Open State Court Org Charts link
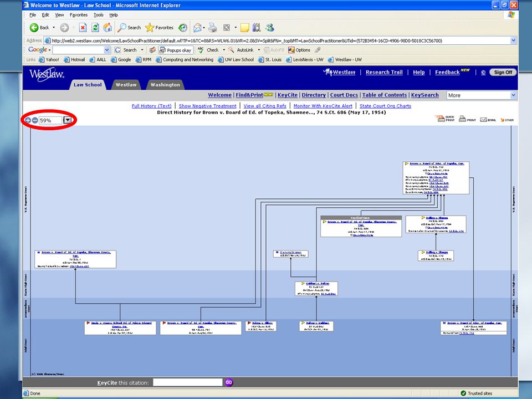 click(x=386, y=106)
